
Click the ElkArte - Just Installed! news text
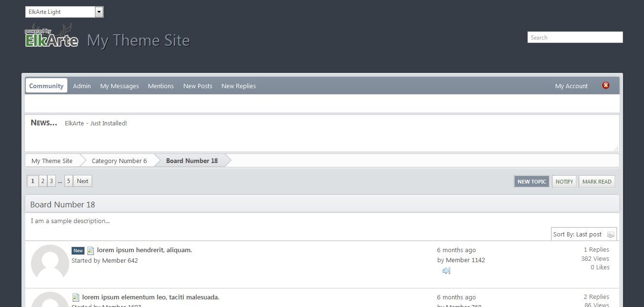(96, 123)
